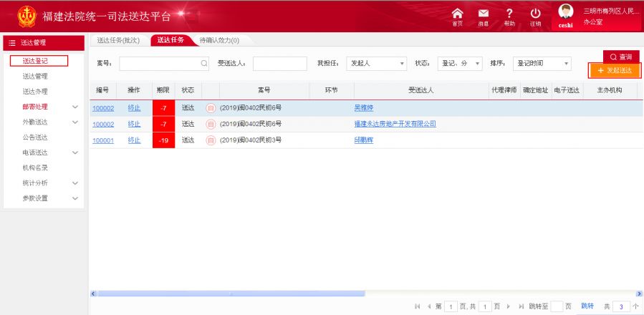The width and height of the screenshot is (644, 315).
Task: Switch to 待确认效力(0) tab
Action: 219,40
